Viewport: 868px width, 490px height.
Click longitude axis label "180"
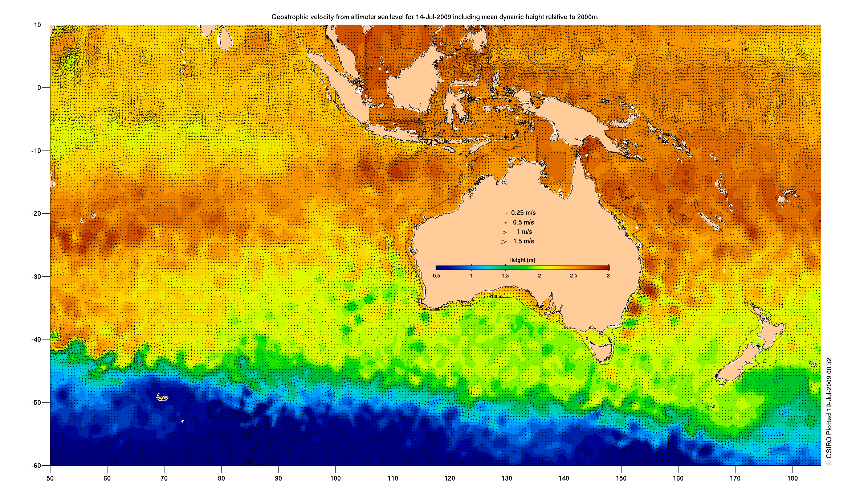[x=792, y=478]
